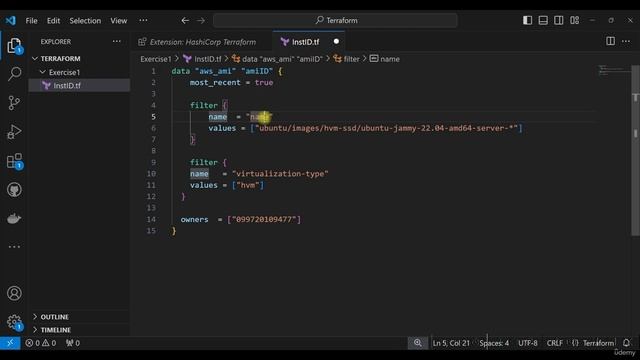Open the Selection menu
The height and width of the screenshot is (360, 640).
(85, 20)
